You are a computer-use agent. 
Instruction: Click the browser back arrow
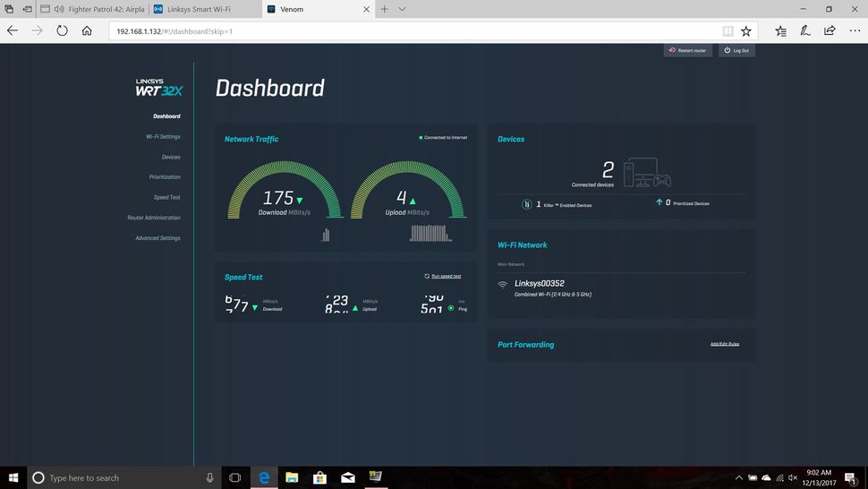tap(13, 31)
